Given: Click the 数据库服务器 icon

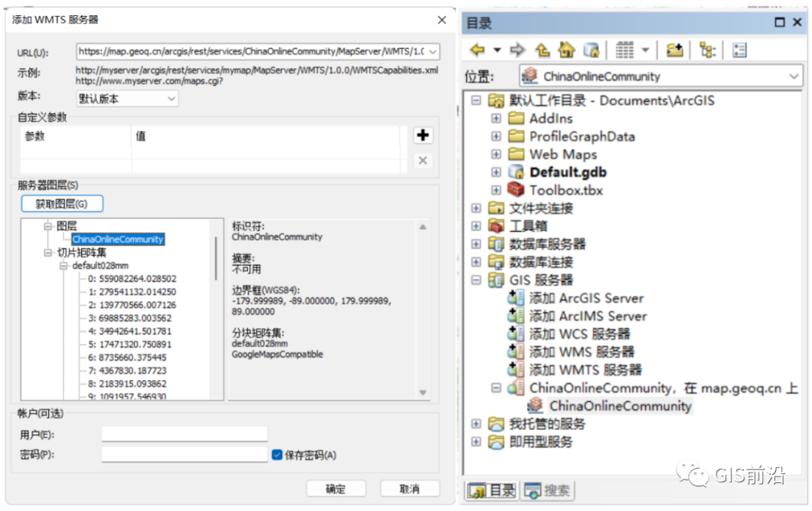Looking at the screenshot, I should pos(496,244).
